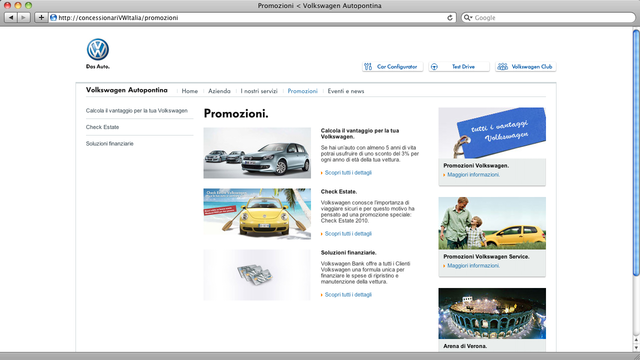Viewport: 640px width, 360px height.
Task: Click the yellow Beetle beach thumbnail
Action: (257, 213)
